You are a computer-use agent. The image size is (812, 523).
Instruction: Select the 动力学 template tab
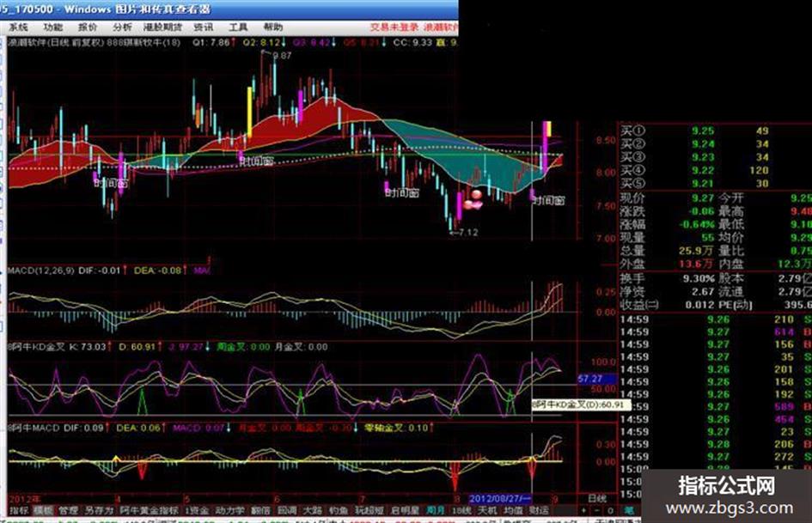tap(229, 510)
